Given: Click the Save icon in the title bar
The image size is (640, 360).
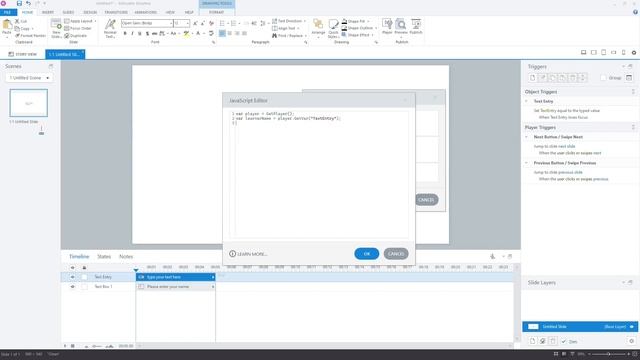Looking at the screenshot, I should [x=19, y=3].
